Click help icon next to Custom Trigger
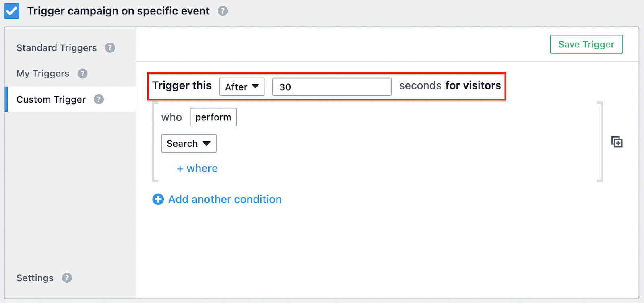The image size is (644, 303). coord(99,99)
